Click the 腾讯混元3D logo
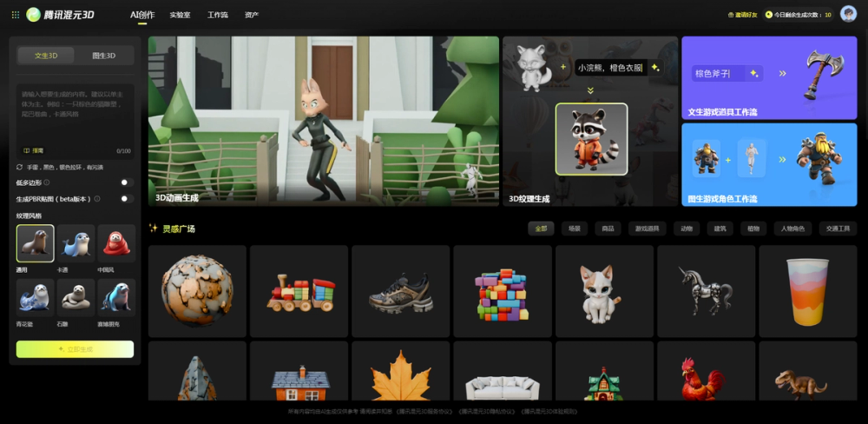Image resolution: width=868 pixels, height=424 pixels. (x=61, y=15)
